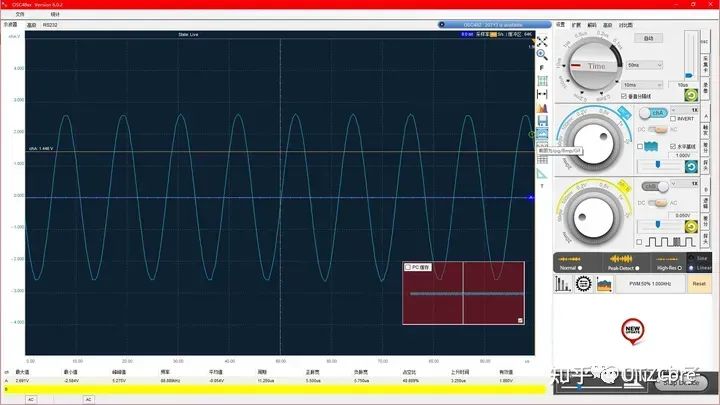The height and width of the screenshot is (405, 720).
Task: Click the zoom-in magnifier icon
Action: (541, 55)
